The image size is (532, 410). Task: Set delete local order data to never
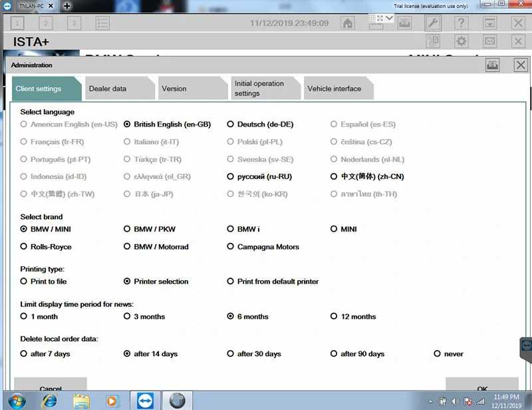(448, 354)
